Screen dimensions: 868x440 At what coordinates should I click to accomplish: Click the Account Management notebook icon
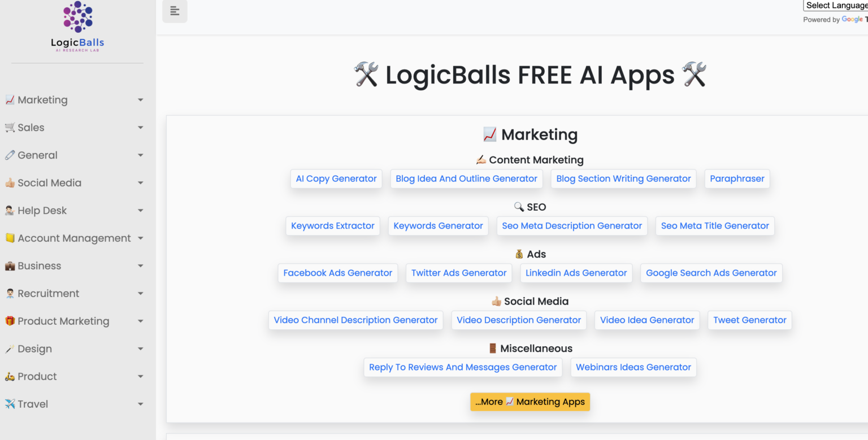point(10,238)
